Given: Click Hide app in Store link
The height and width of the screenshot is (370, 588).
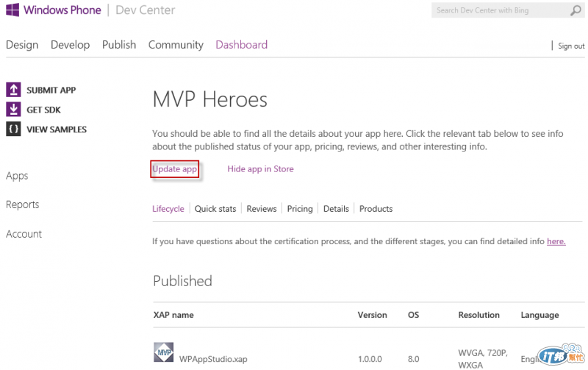Looking at the screenshot, I should point(260,169).
